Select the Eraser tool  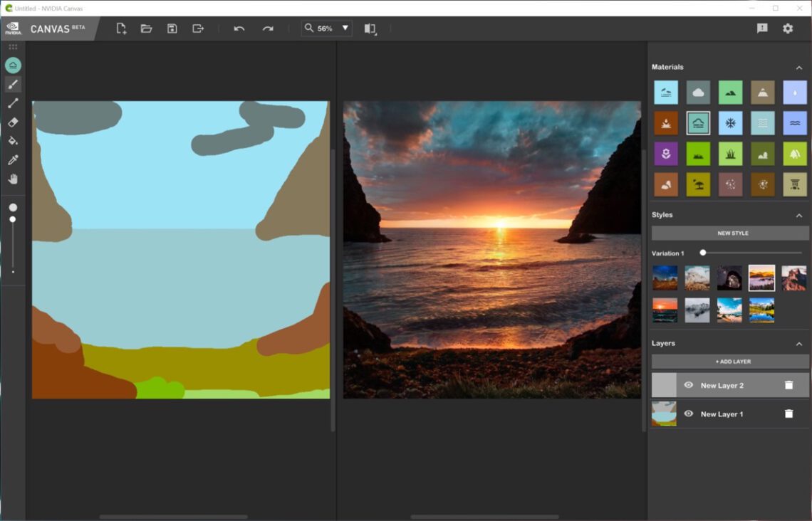coord(13,122)
